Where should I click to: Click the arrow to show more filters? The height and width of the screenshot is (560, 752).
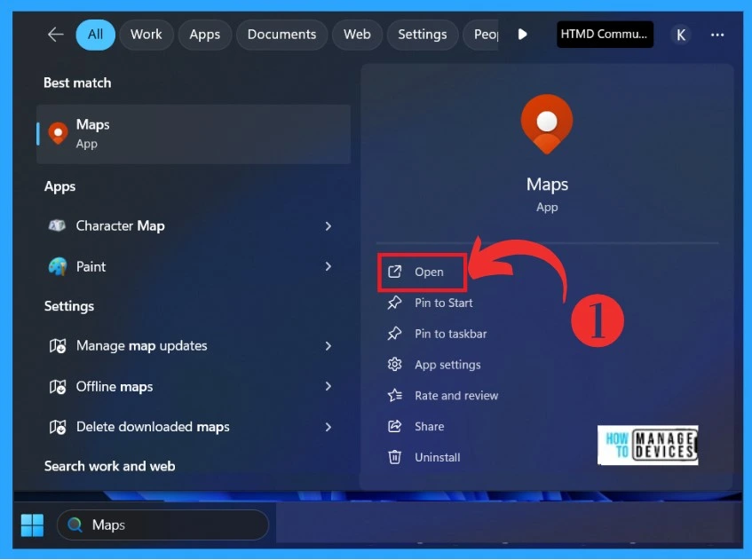pos(523,35)
